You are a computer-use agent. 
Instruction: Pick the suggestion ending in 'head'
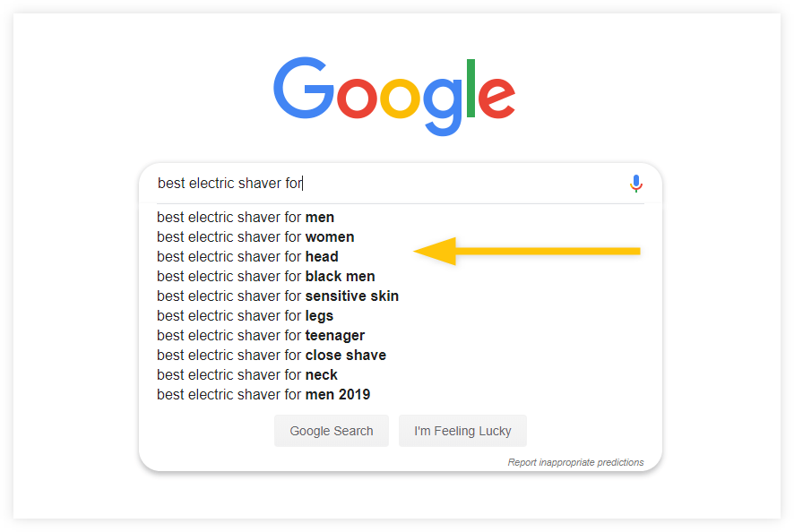(247, 256)
